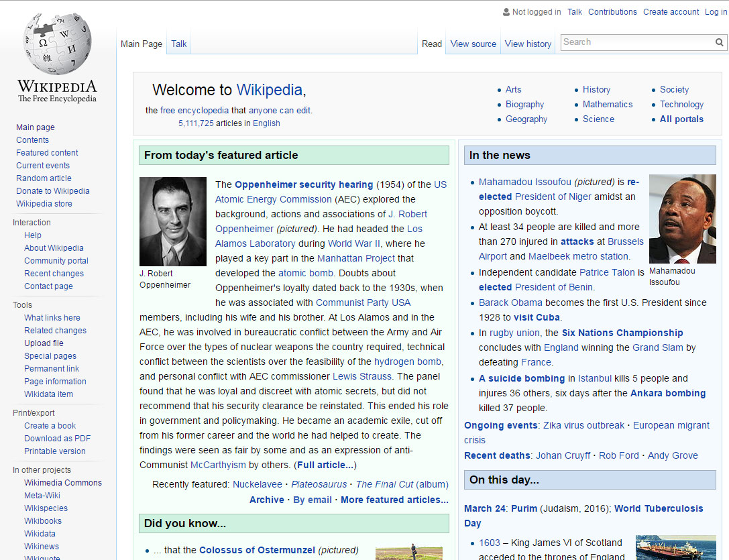Select the Read tab
Image resolution: width=729 pixels, height=560 pixels.
point(431,44)
